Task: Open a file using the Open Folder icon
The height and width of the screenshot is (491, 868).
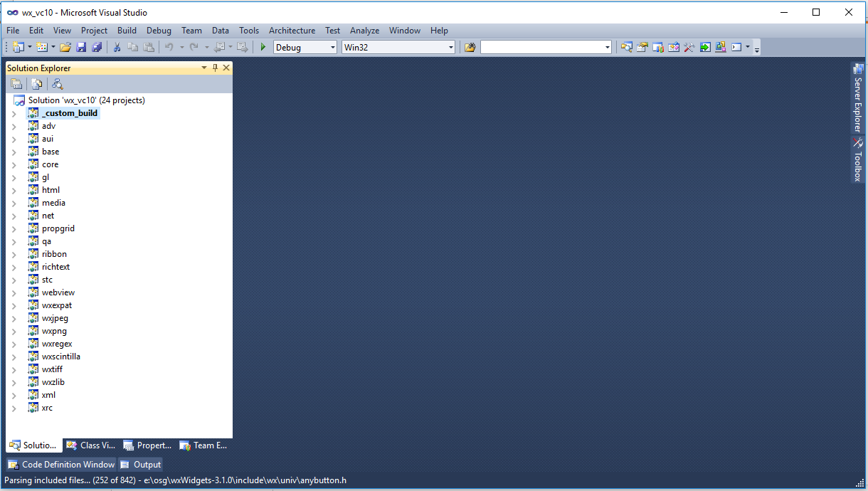Action: click(65, 47)
